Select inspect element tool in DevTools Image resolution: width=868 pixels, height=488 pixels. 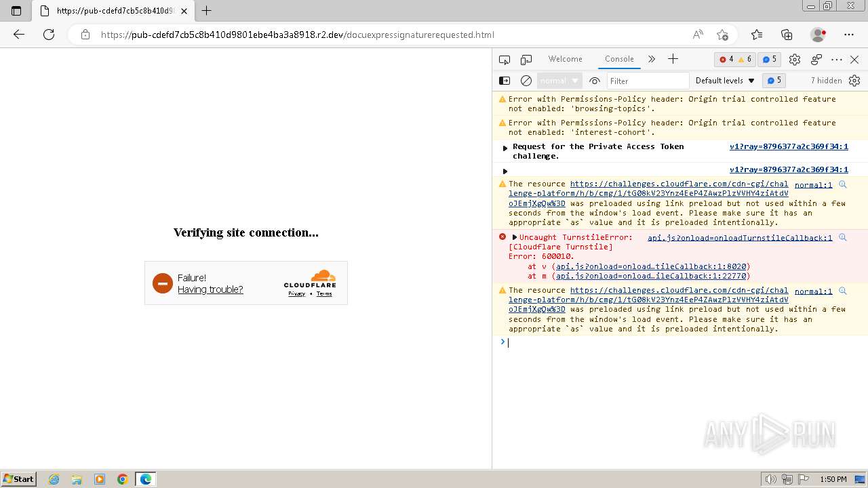505,60
